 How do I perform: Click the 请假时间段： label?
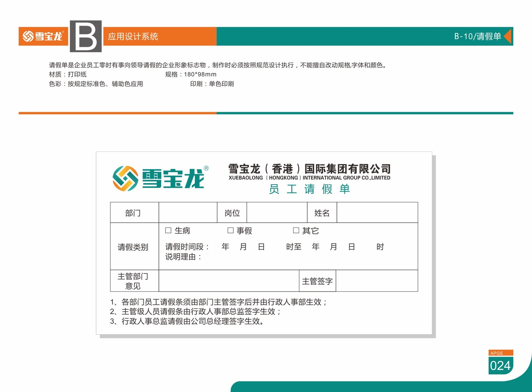(187, 247)
